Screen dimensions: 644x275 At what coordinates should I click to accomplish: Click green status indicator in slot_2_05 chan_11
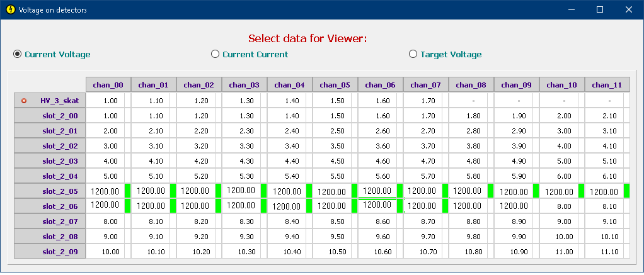[x=626, y=191]
